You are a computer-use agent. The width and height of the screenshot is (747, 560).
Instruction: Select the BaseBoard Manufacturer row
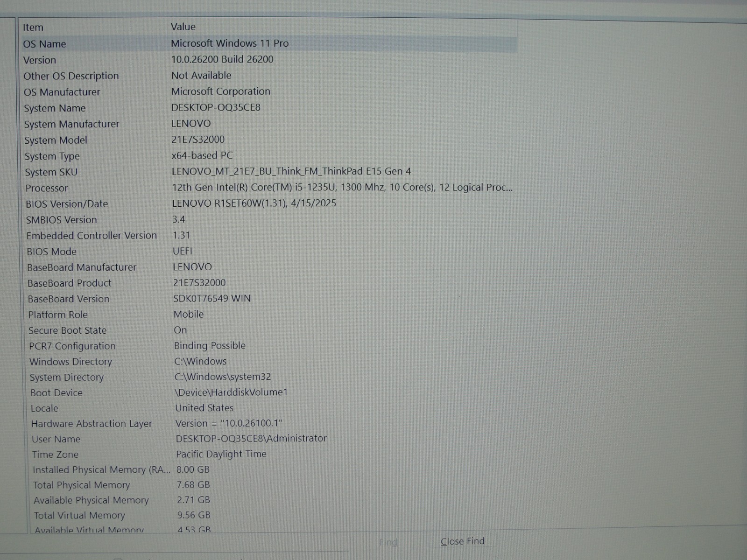click(82, 267)
